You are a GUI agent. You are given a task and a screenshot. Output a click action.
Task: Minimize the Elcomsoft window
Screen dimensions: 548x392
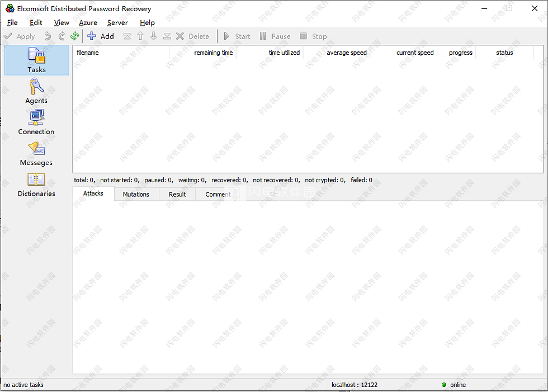(484, 8)
